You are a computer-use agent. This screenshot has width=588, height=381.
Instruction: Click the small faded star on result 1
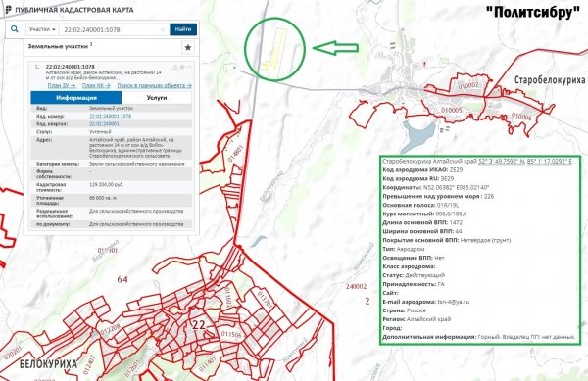(x=182, y=67)
